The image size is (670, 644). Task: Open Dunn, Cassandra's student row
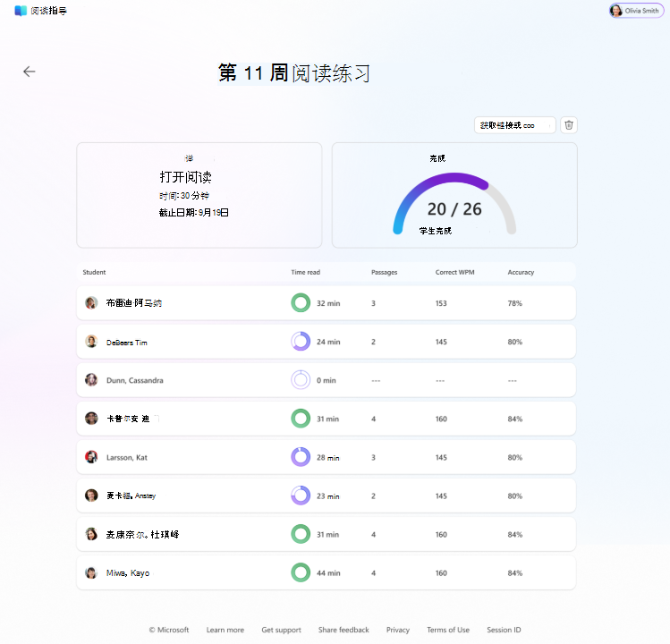326,380
